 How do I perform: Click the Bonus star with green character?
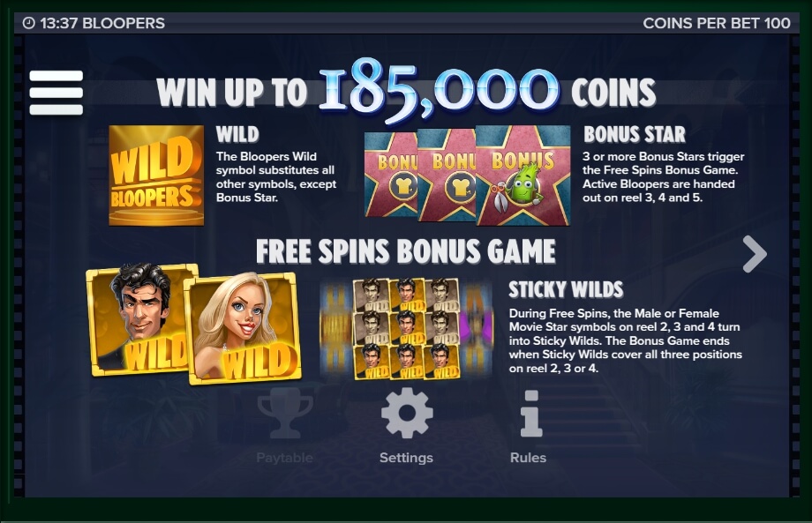click(x=523, y=176)
